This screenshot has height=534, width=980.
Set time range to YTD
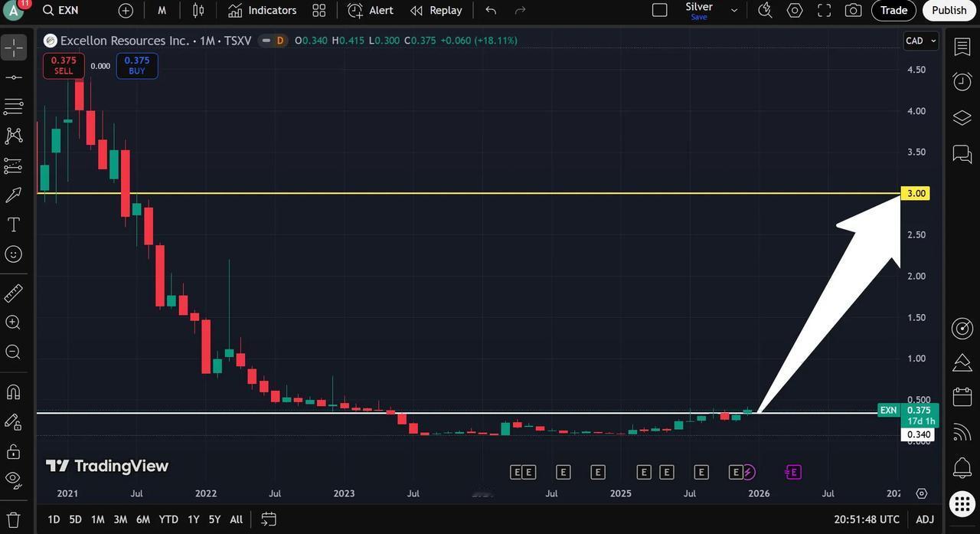pos(168,519)
